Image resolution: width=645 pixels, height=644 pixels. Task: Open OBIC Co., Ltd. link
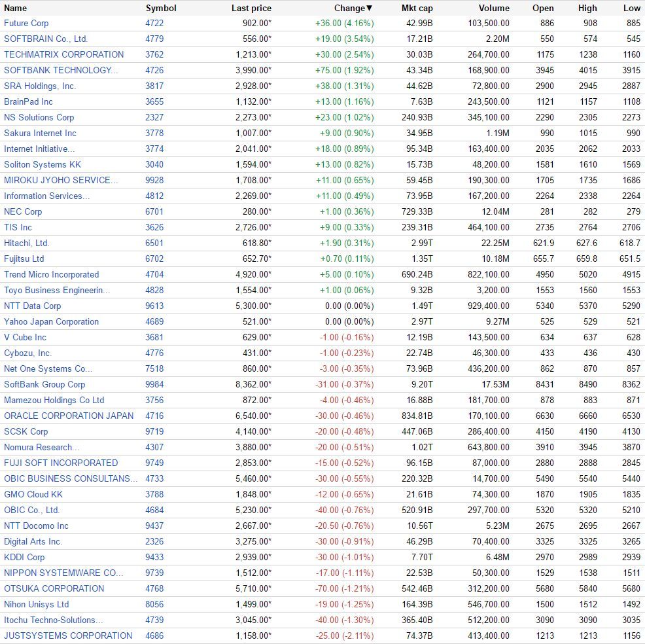pos(31,510)
